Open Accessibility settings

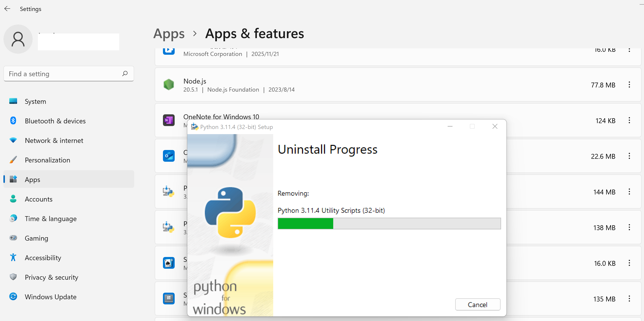69,258
